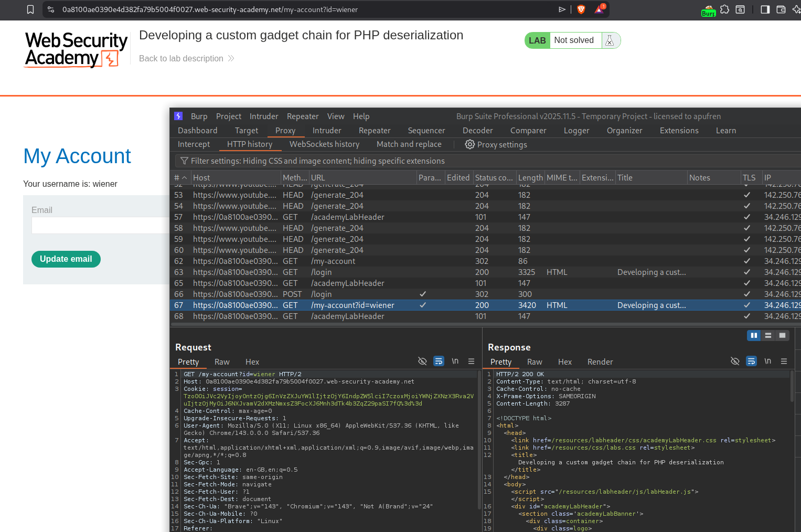Click the Brave Rewards triangle icon

[599, 9]
